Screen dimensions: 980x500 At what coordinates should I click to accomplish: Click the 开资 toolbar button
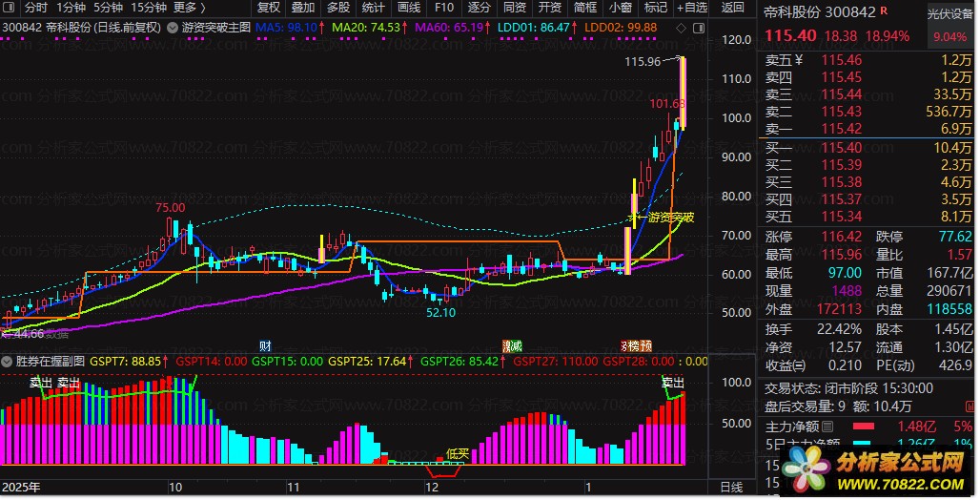(550, 8)
